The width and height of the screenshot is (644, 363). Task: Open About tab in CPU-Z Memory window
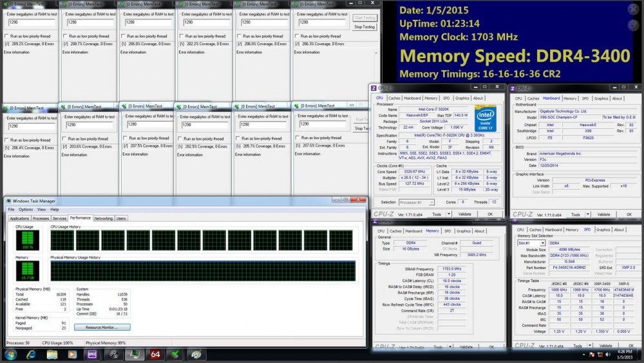(x=479, y=231)
